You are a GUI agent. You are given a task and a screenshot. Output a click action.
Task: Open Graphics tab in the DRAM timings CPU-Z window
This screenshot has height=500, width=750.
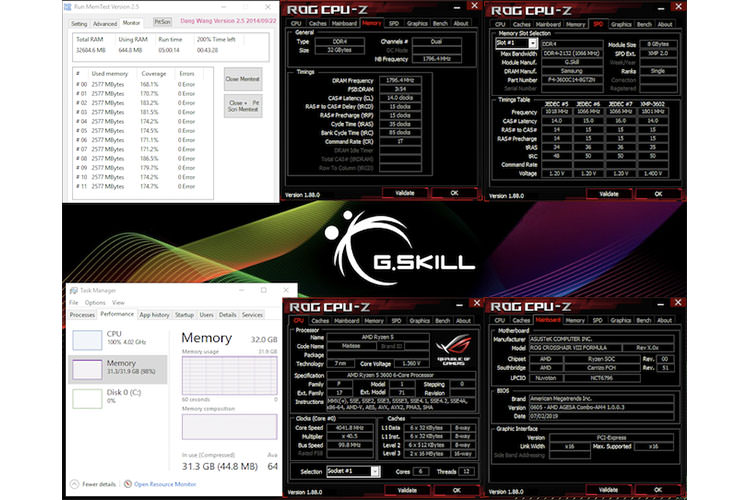click(x=417, y=23)
